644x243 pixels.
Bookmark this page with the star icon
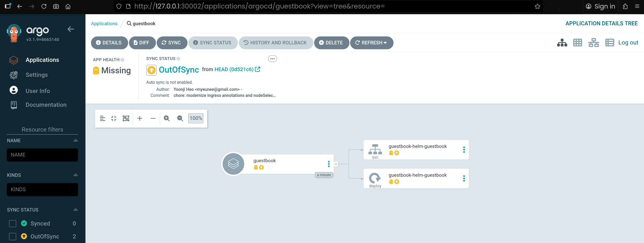coord(537,6)
